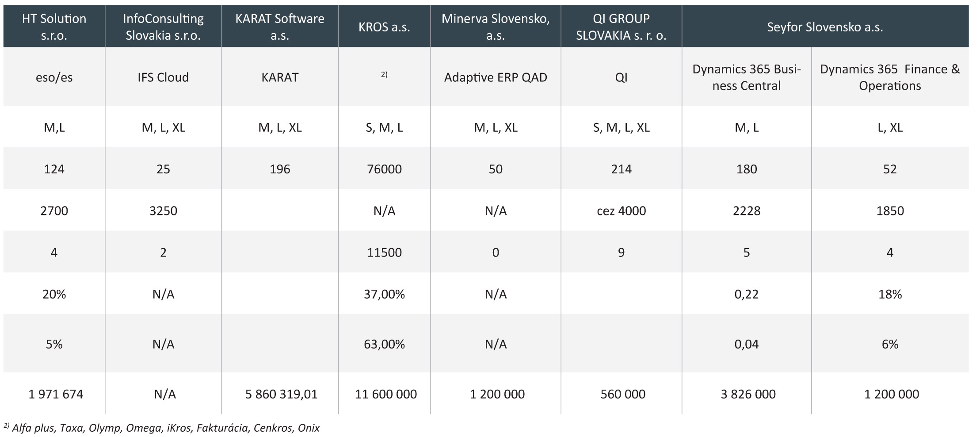The image size is (980, 437).
Task: Click the Minerva Slovensko, a.s. header
Action: (x=496, y=27)
